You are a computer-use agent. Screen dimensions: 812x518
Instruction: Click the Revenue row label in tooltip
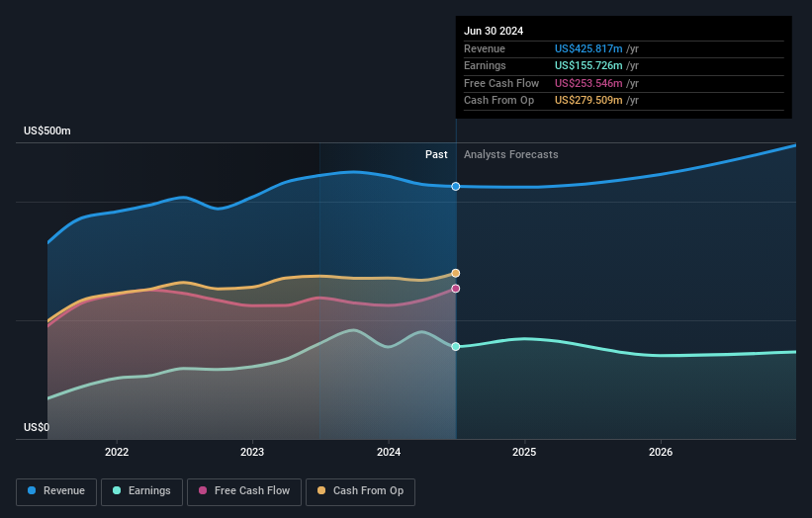[x=485, y=48]
